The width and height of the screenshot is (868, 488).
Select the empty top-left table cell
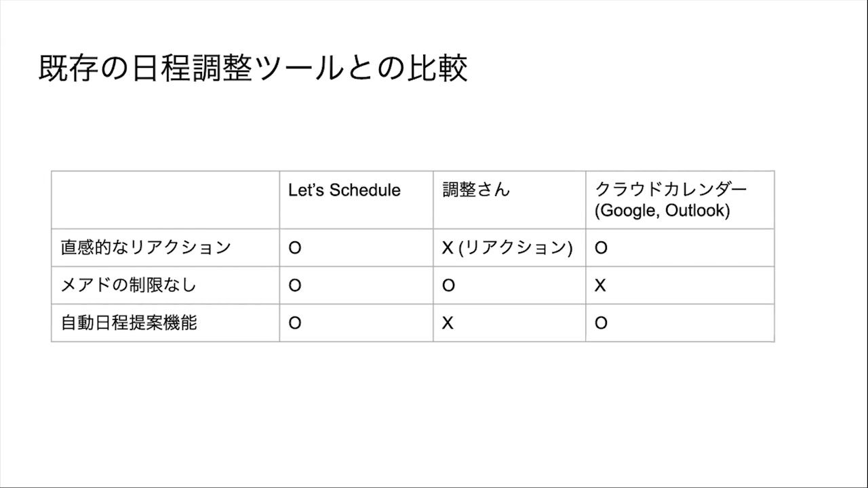coord(165,200)
